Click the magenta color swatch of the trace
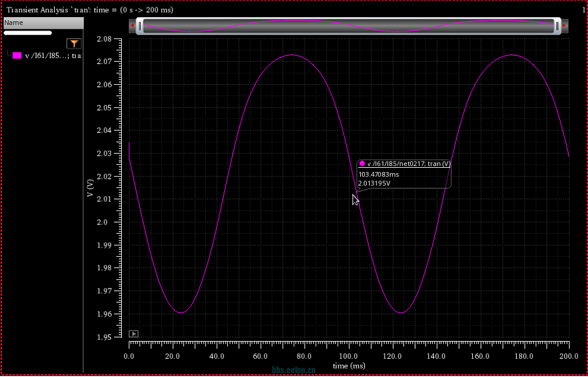 click(17, 56)
